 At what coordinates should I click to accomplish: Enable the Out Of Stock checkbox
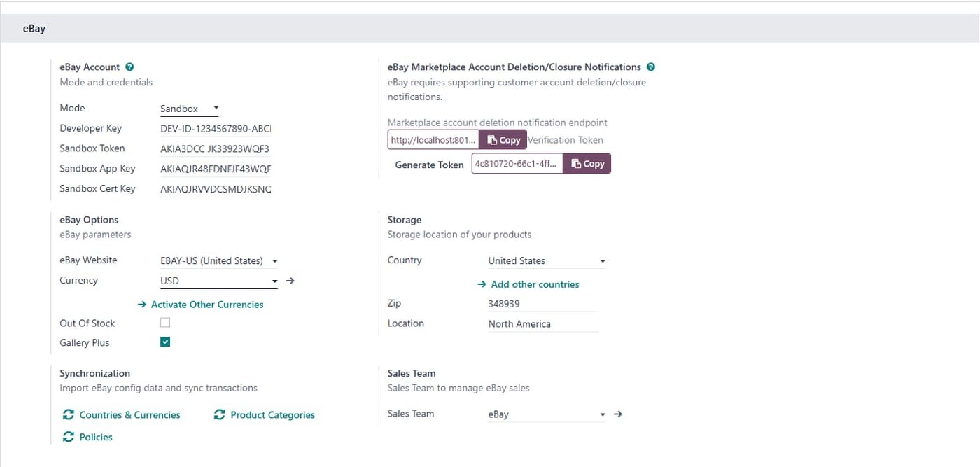(x=165, y=323)
